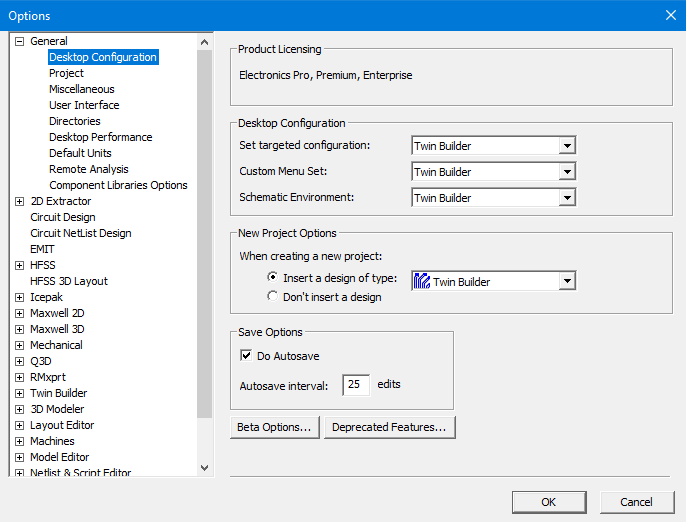This screenshot has height=522, width=686.
Task: Open the Custom Menu Set dropdown
Action: pos(567,172)
